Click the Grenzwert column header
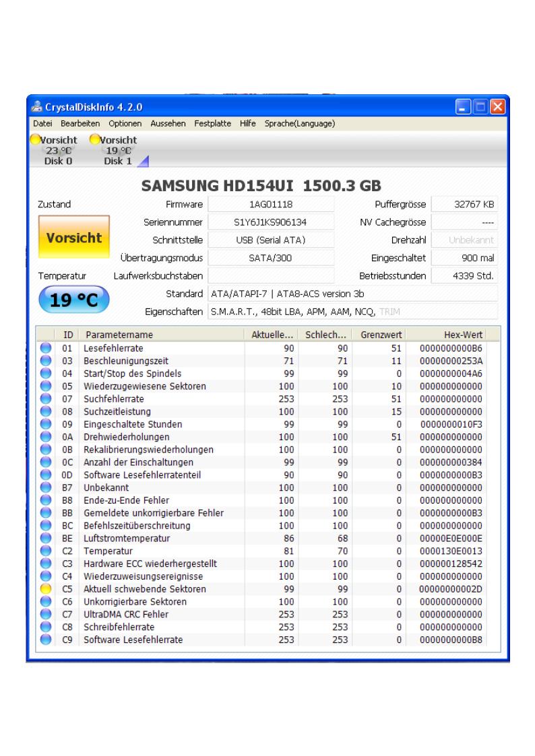Image resolution: width=535 pixels, height=756 pixels. point(379,335)
